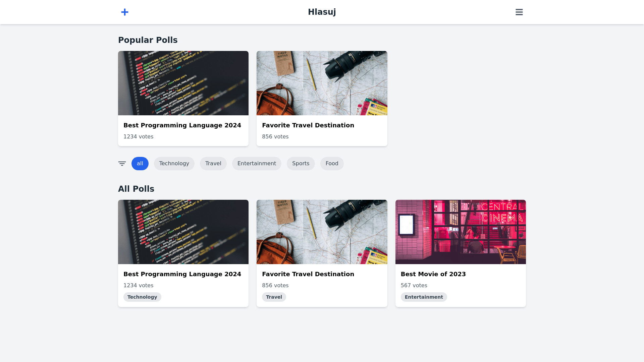This screenshot has width=644, height=362.
Task: Choose the Food category chip
Action: pyautogui.click(x=332, y=164)
